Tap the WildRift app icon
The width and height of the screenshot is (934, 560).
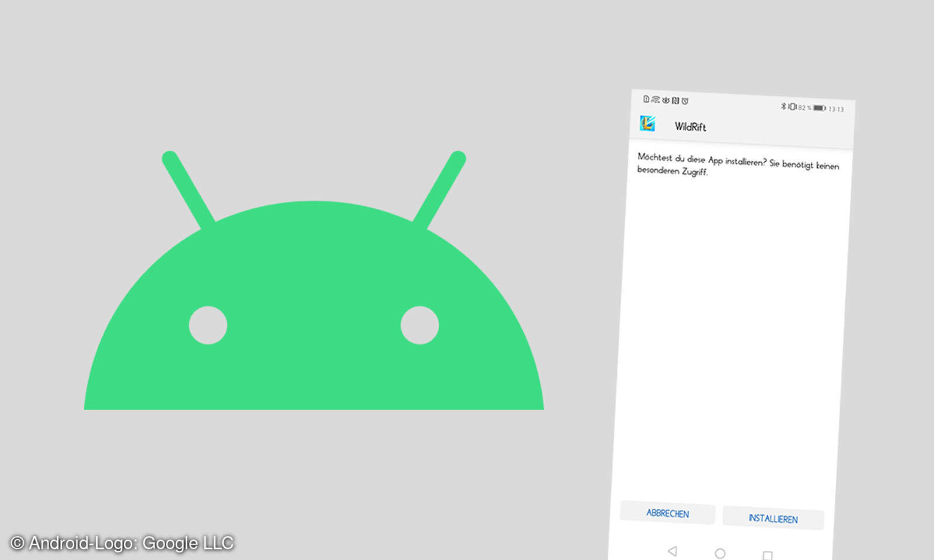pyautogui.click(x=647, y=123)
